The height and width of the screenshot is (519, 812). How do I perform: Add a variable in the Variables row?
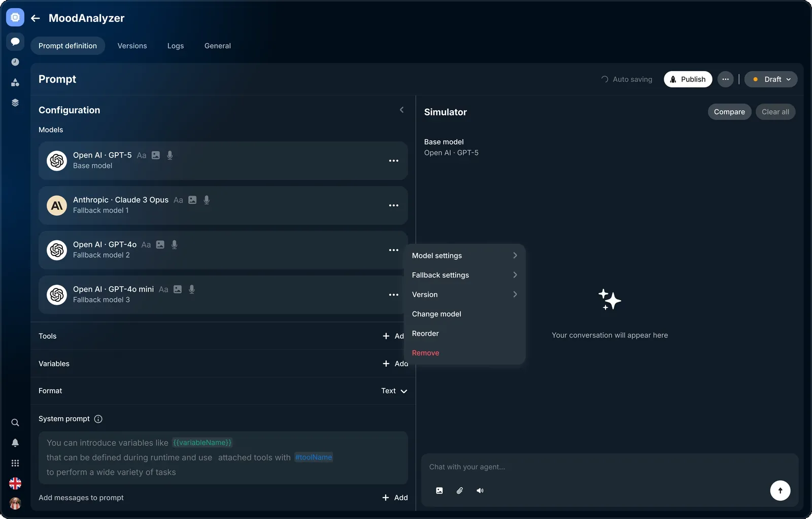(395, 364)
